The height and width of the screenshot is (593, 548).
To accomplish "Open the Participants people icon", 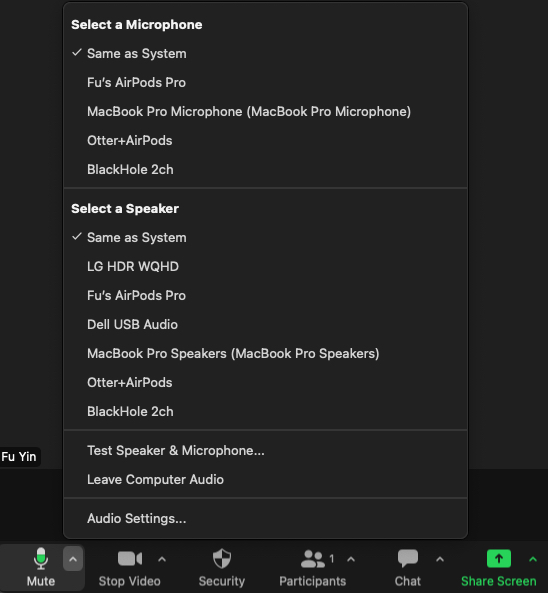I will click(x=313, y=559).
